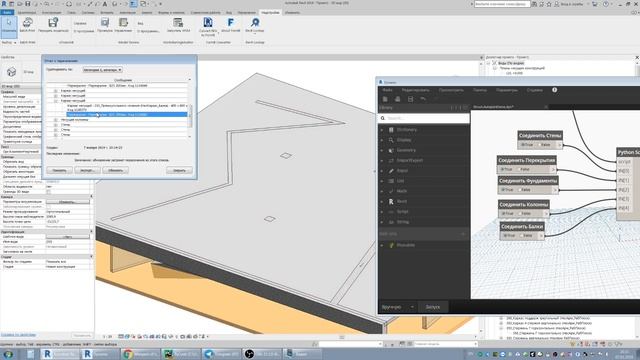Click the Telegram icon on the taskbar
The height and width of the screenshot is (360, 640).
click(x=209, y=354)
